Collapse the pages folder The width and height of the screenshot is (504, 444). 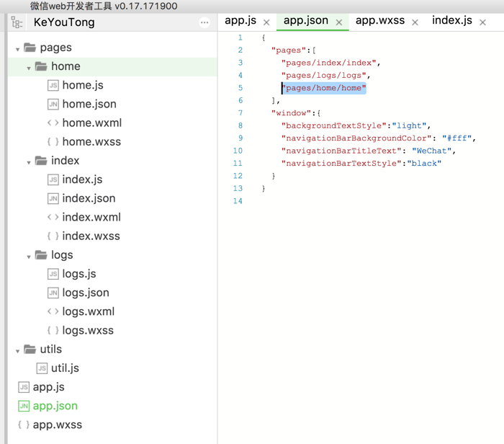tap(18, 48)
